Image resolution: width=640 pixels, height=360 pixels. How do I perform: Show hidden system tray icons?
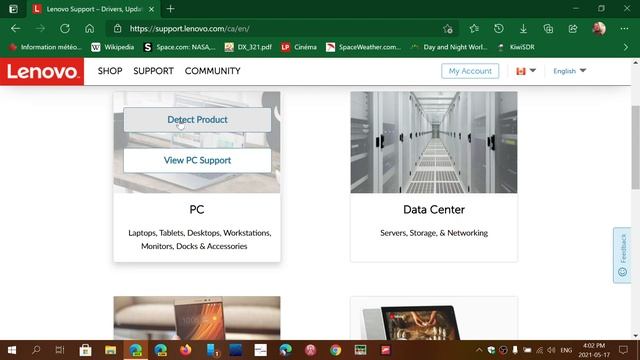(x=479, y=350)
